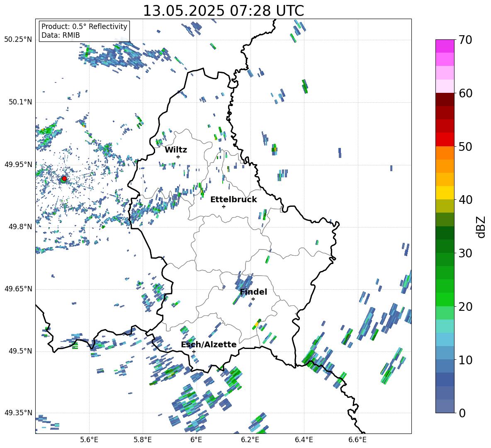491x448 pixels.
Task: Click the dBZ colorbar axis label
Action: (481, 227)
